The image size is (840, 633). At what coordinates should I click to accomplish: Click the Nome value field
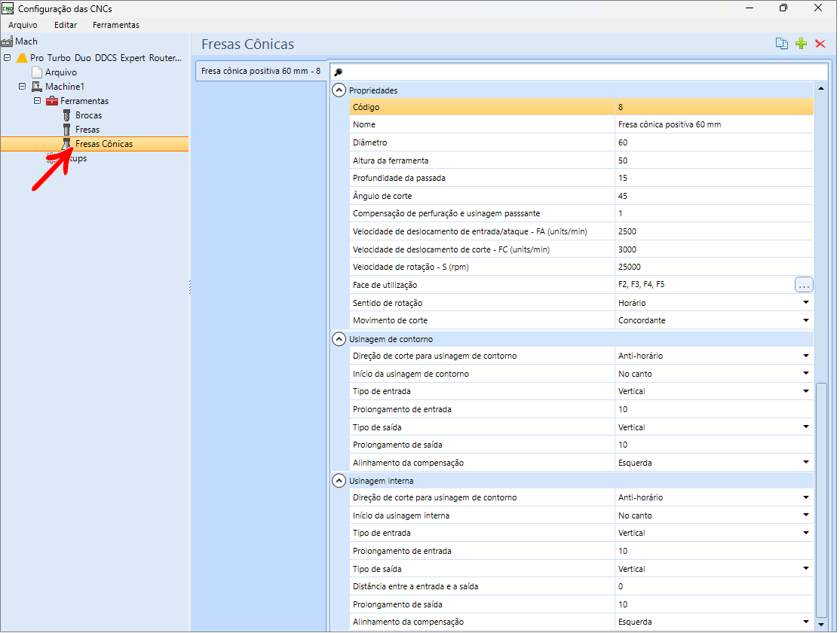[x=714, y=124]
